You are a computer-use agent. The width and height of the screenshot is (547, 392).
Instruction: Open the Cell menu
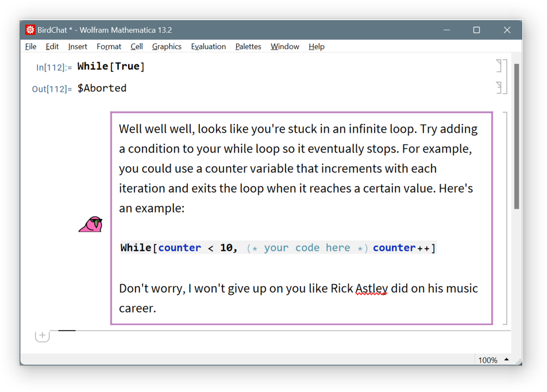click(x=136, y=47)
